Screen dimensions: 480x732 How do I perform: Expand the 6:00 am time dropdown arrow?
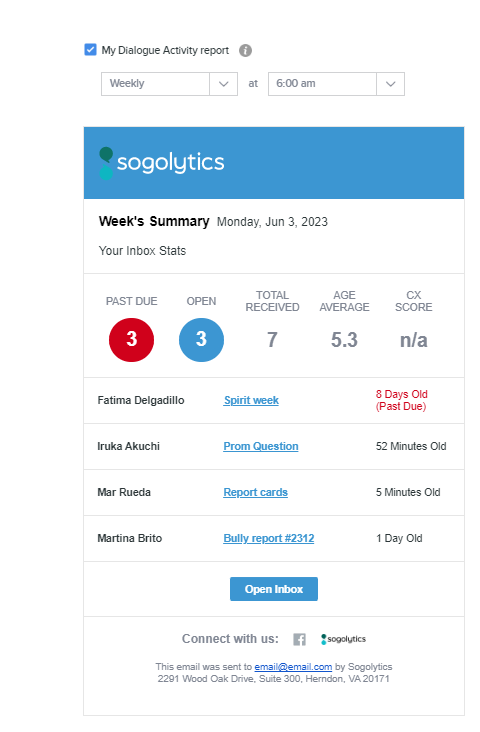tap(390, 84)
